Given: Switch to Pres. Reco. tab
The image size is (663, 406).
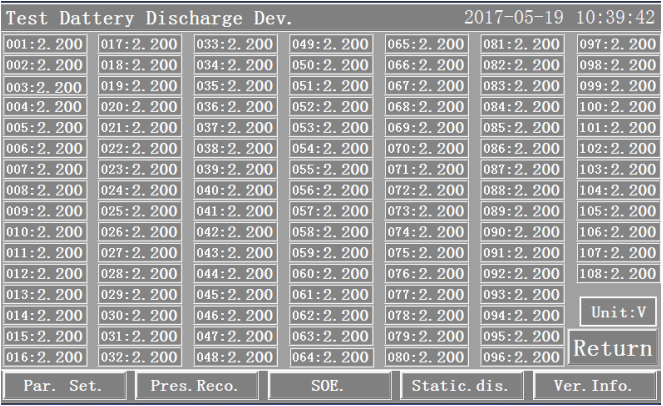Looking at the screenshot, I should 197,385.
